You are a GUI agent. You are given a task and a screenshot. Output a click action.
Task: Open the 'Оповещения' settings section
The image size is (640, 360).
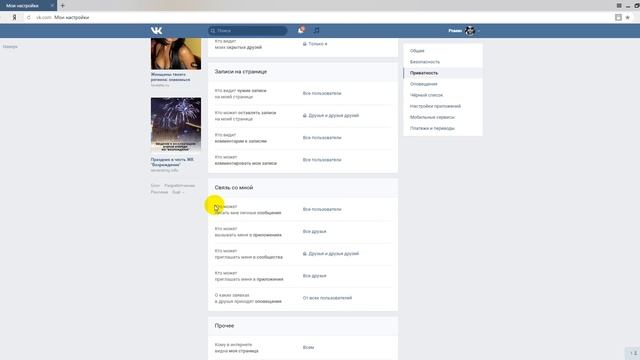click(x=424, y=84)
